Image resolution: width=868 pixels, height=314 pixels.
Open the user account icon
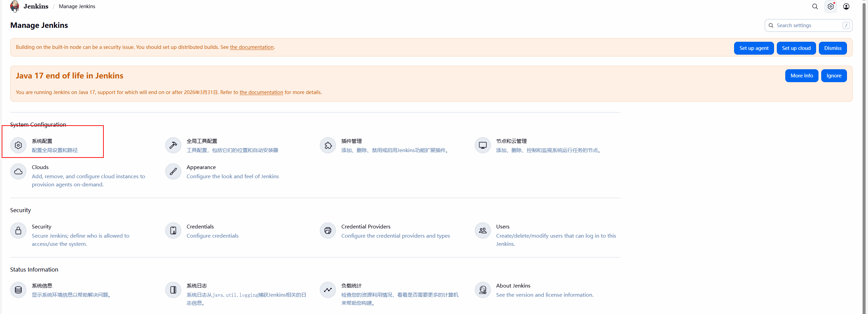coord(846,6)
